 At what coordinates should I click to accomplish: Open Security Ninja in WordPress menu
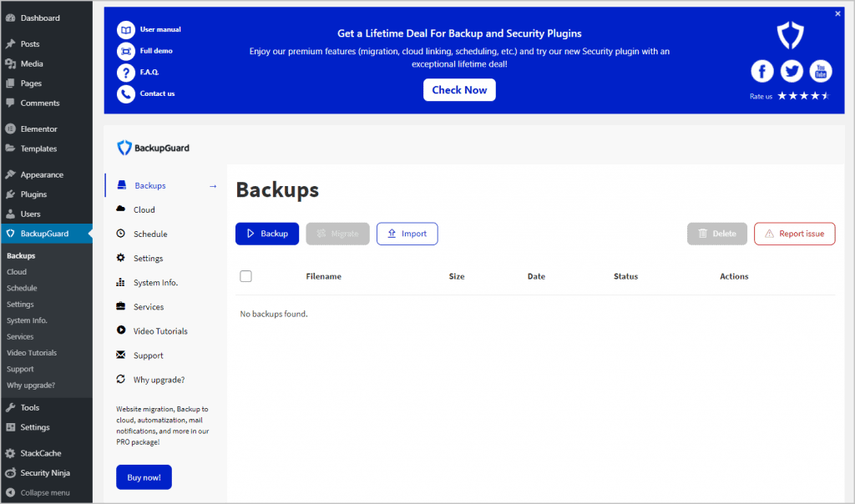click(47, 473)
